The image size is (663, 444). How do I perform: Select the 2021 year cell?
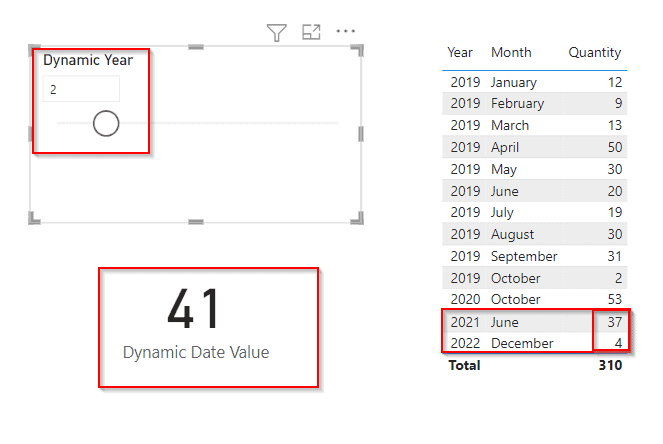tap(465, 322)
